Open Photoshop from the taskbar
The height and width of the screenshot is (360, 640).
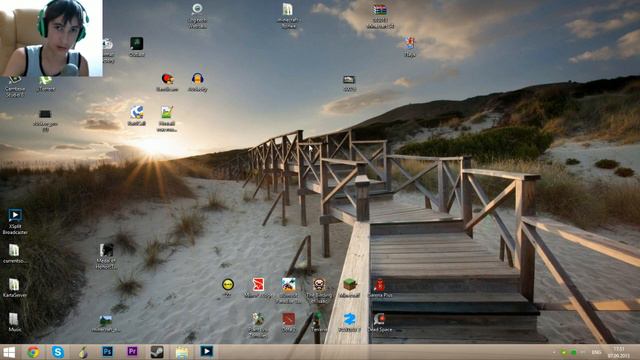pos(107,351)
